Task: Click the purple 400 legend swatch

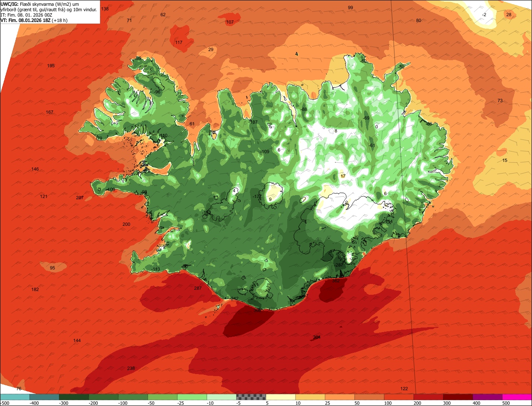Action: point(488,397)
